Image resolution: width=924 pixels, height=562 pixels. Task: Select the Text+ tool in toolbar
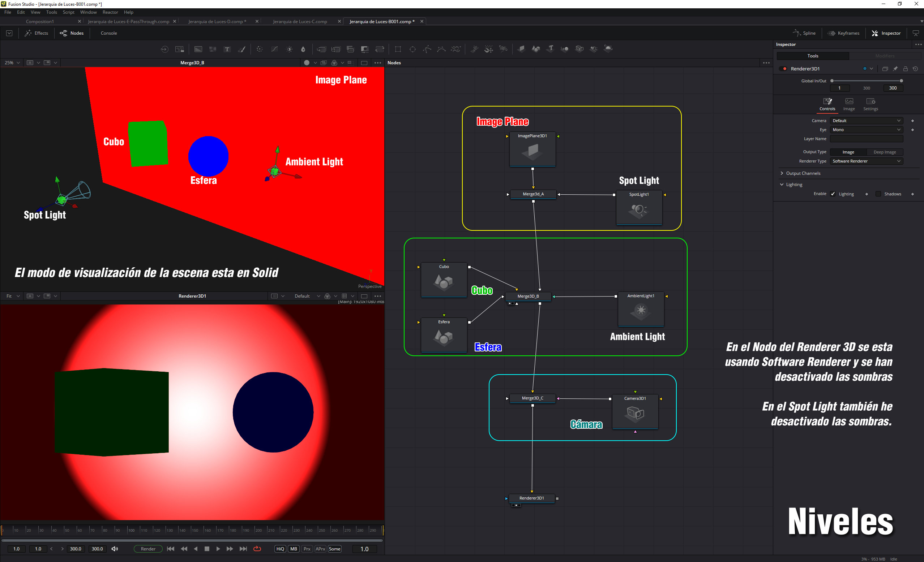point(227,49)
